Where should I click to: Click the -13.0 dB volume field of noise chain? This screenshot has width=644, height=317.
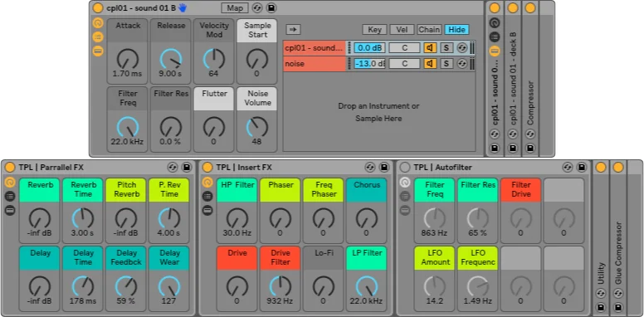369,64
